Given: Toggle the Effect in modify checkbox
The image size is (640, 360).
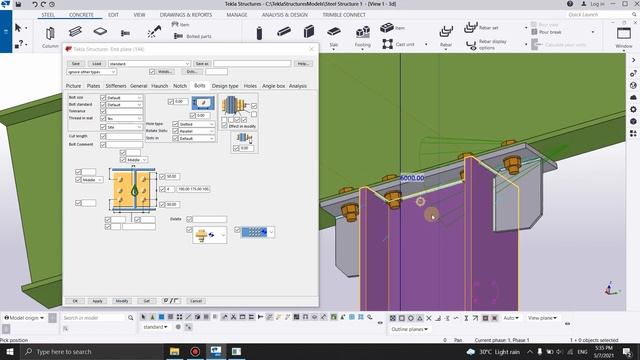Looking at the screenshot, I should tap(224, 126).
